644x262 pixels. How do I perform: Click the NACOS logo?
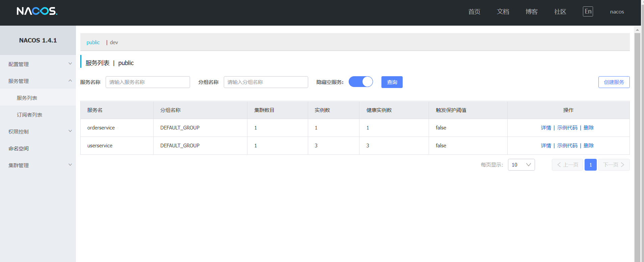(x=37, y=11)
